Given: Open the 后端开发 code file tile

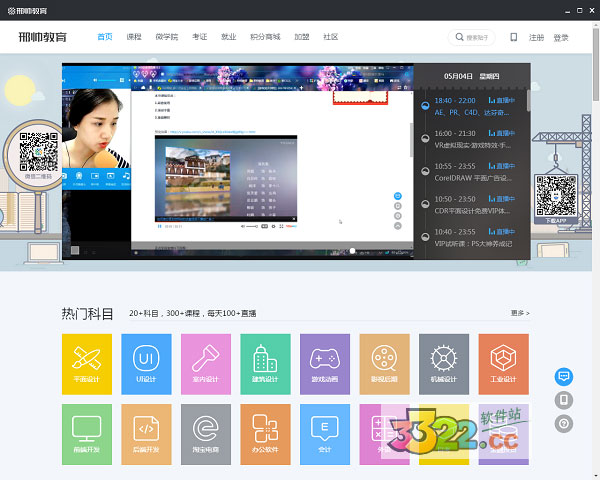Looking at the screenshot, I should click(146, 434).
